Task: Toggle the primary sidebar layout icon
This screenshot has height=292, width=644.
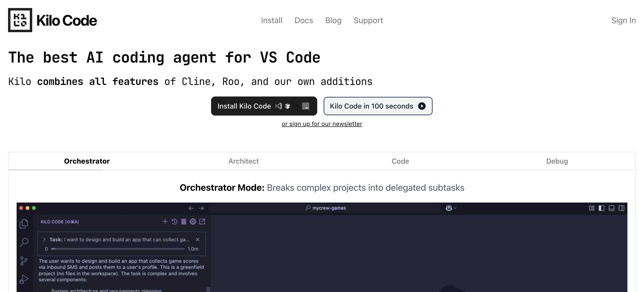Action: pos(601,208)
